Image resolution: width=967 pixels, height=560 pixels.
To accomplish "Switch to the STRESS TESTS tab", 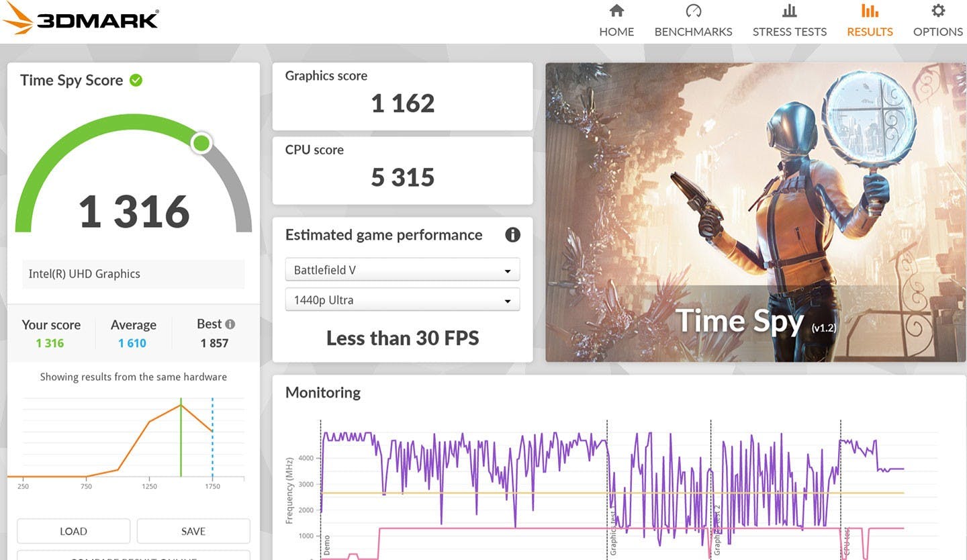I will (x=789, y=32).
